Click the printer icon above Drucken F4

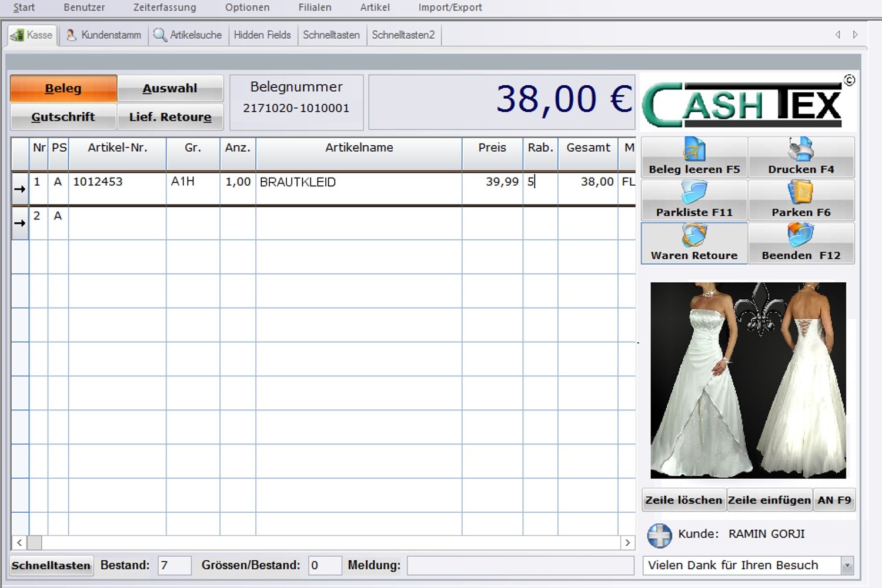click(x=801, y=149)
